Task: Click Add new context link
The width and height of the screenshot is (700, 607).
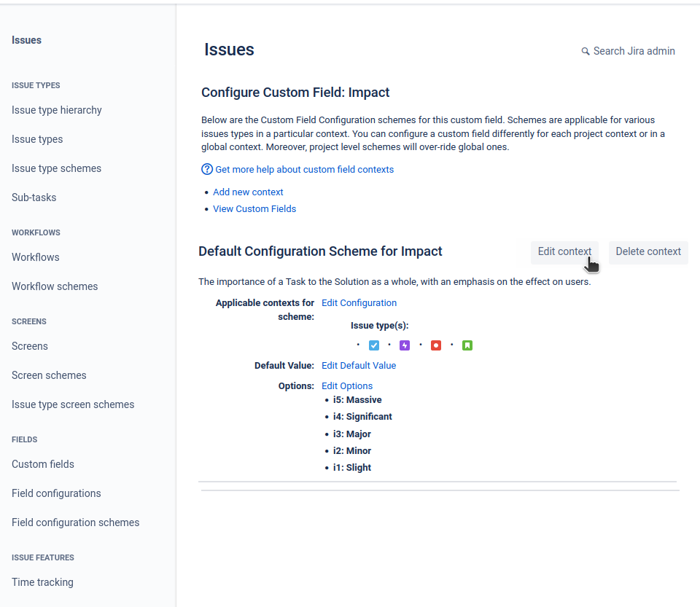Action: click(248, 192)
